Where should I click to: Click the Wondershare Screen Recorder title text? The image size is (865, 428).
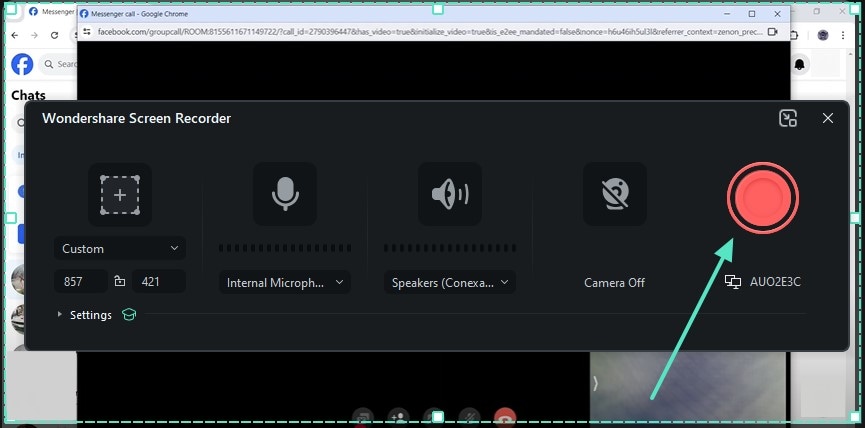136,118
